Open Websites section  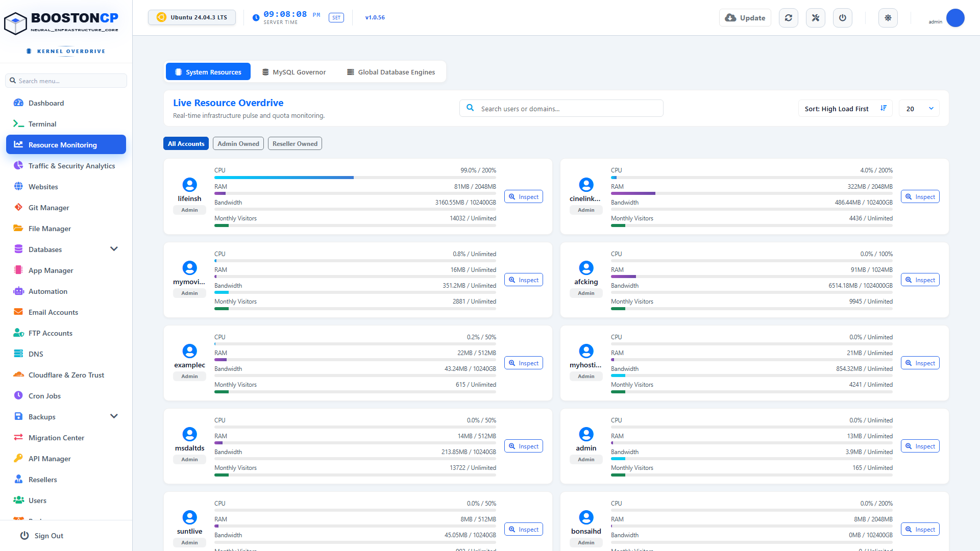[x=66, y=187]
